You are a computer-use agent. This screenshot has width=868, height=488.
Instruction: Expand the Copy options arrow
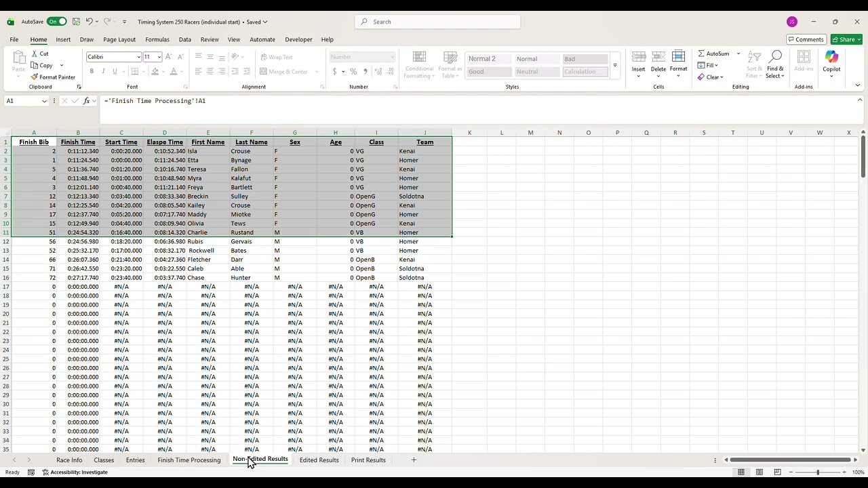coord(61,66)
